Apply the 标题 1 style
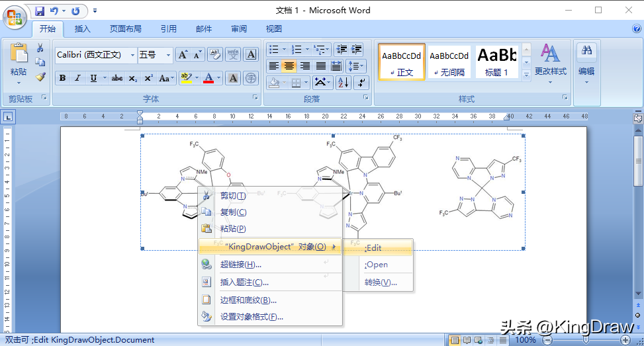This screenshot has height=346, width=644. tap(496, 62)
